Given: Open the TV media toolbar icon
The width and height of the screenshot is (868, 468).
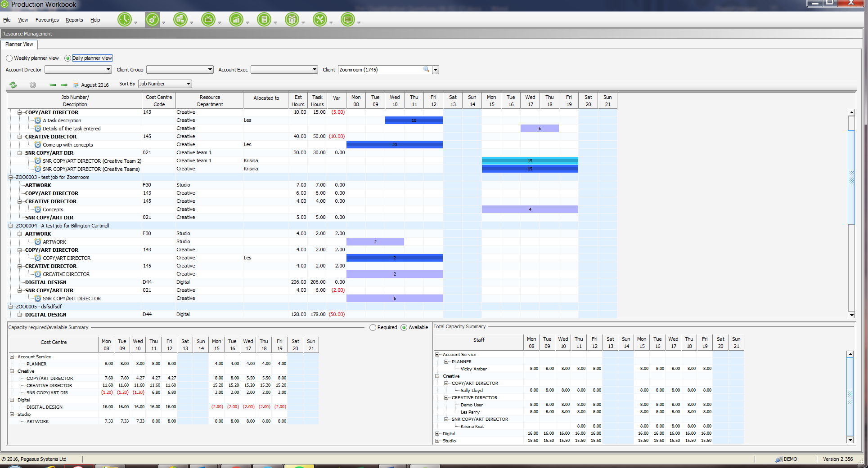Looking at the screenshot, I should [x=208, y=20].
